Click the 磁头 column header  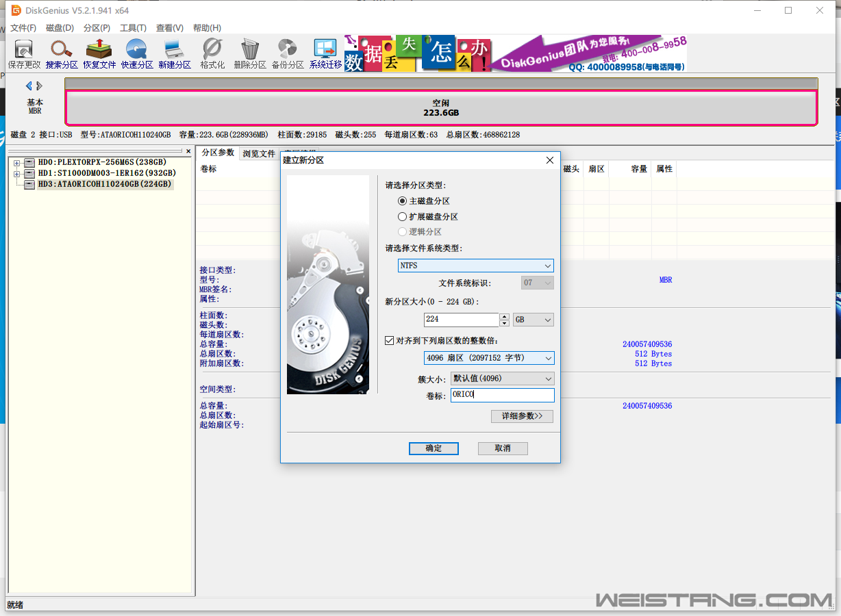(571, 169)
